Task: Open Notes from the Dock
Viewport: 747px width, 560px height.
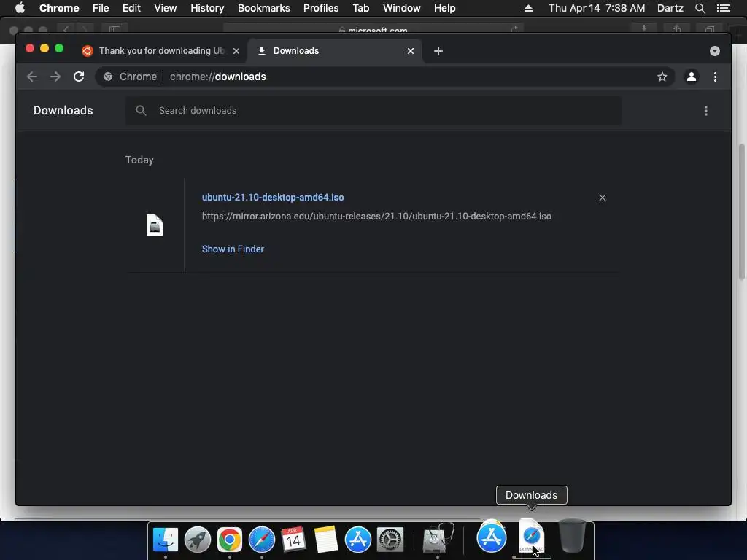Action: pyautogui.click(x=326, y=540)
